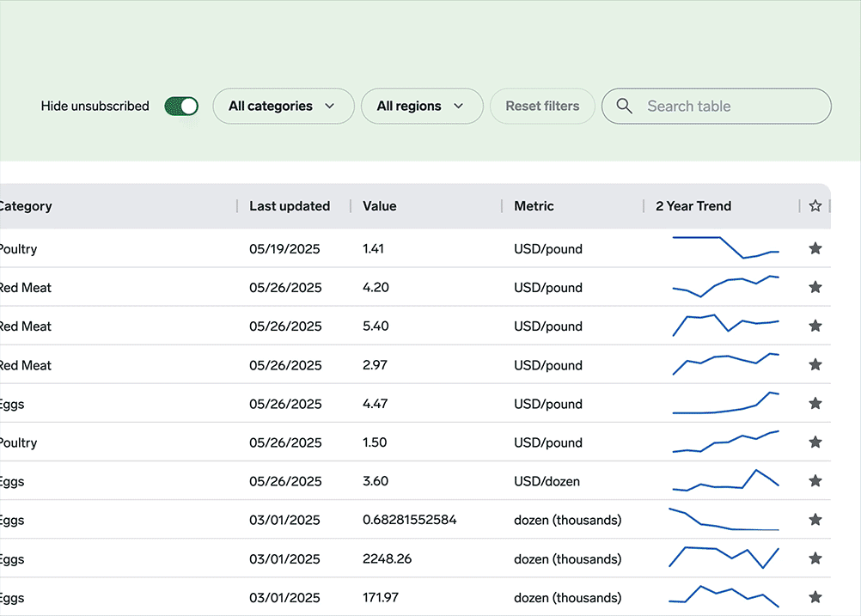Open the trend line for the 2248.26 row
Image resolution: width=861 pixels, height=616 pixels.
click(x=724, y=558)
